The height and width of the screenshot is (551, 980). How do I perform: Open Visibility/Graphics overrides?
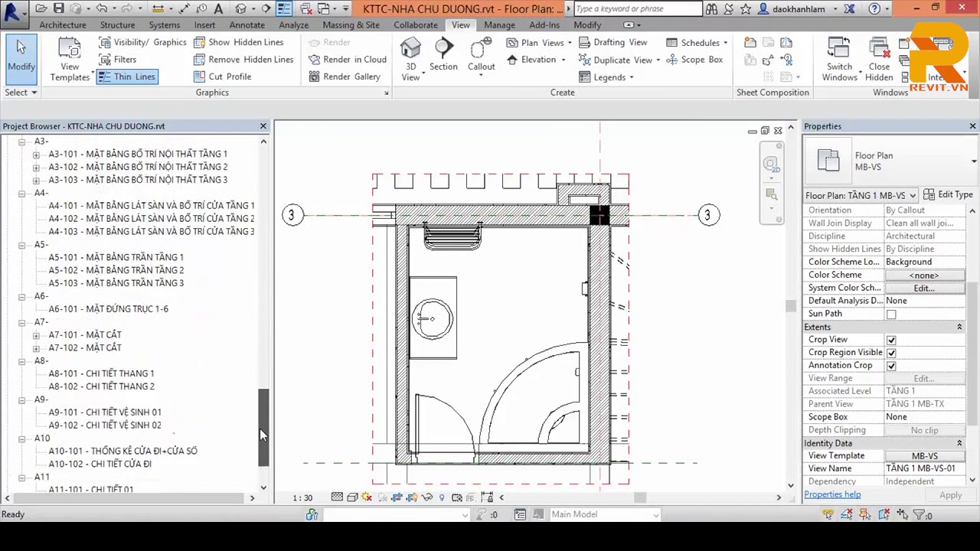point(142,42)
